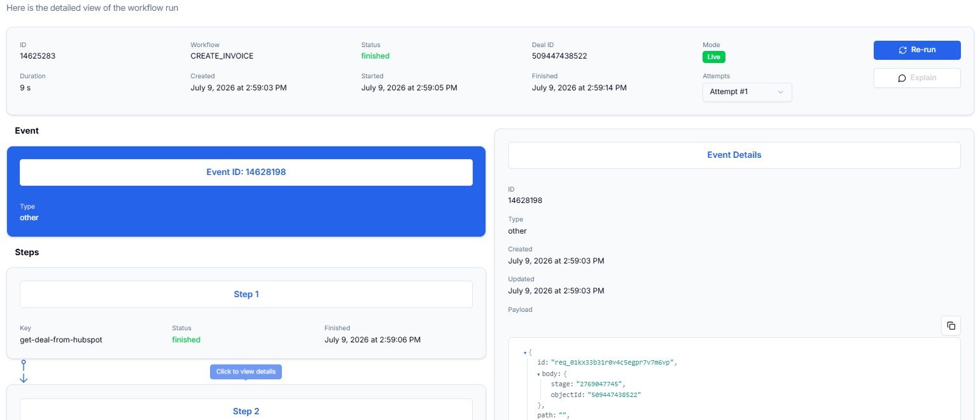Open Step 2 details
The height and width of the screenshot is (420, 980).
coord(246,411)
